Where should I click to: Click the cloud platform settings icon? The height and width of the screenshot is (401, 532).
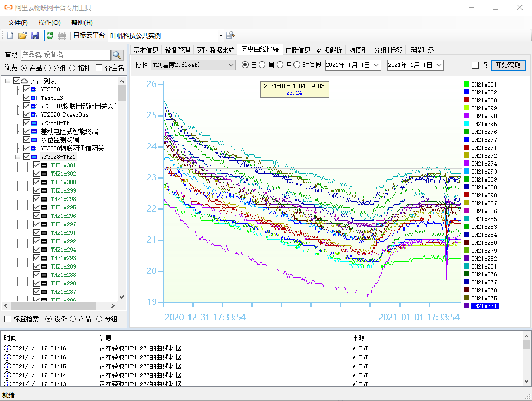click(x=231, y=35)
